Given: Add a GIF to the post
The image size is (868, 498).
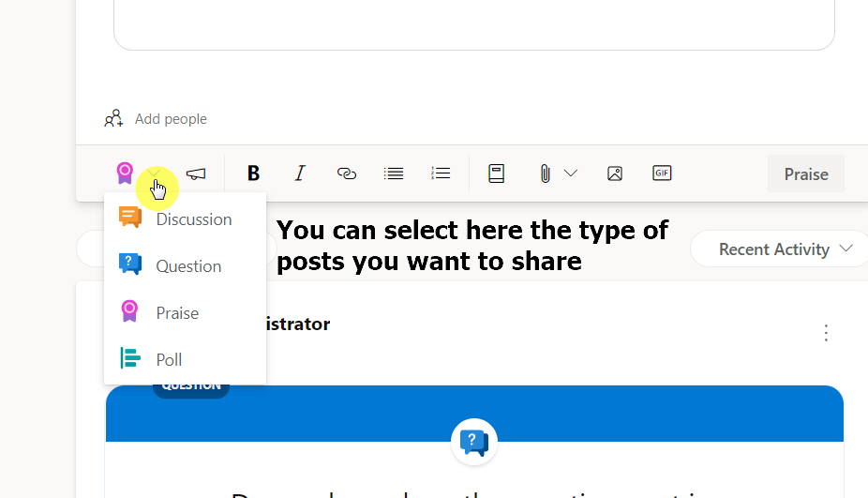Looking at the screenshot, I should point(662,173).
